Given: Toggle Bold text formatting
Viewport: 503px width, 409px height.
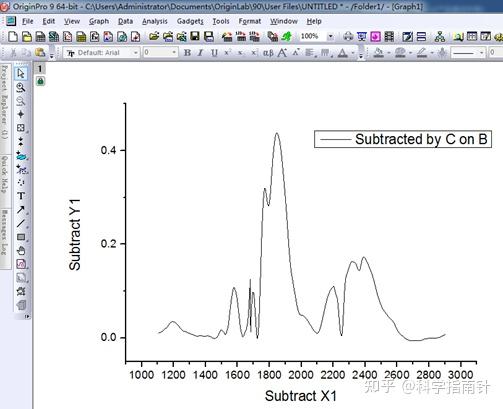Looking at the screenshot, I should [x=187, y=53].
